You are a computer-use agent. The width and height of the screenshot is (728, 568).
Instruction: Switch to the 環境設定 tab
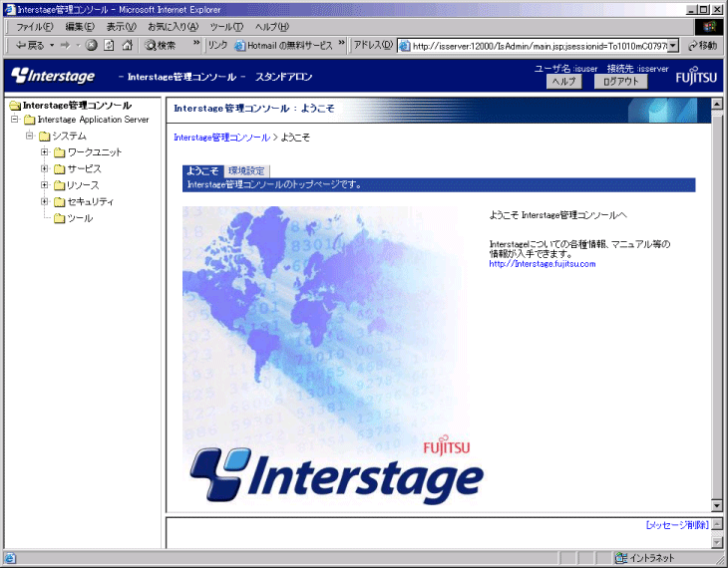246,170
